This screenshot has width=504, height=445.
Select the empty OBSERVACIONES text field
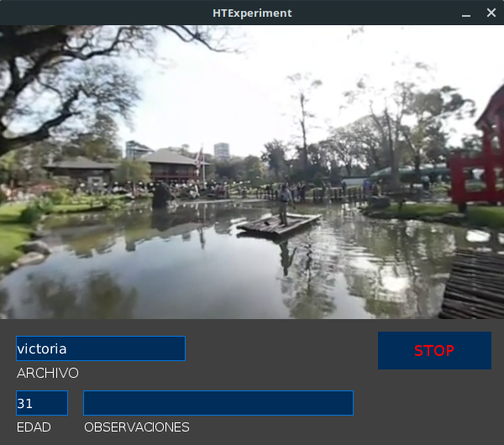218,403
